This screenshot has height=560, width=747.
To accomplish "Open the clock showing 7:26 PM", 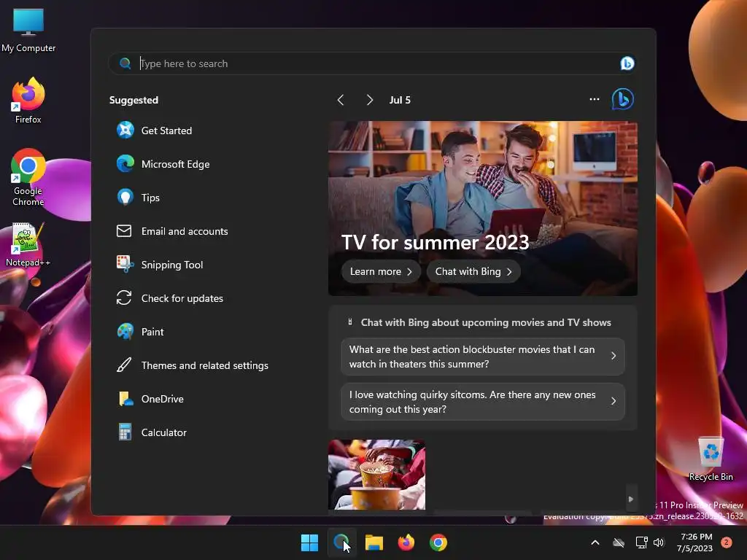I will (695, 542).
